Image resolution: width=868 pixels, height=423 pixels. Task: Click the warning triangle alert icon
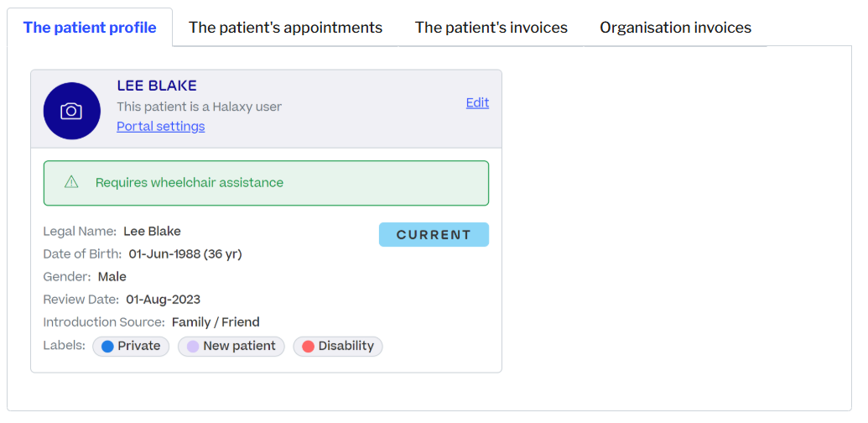tap(71, 182)
